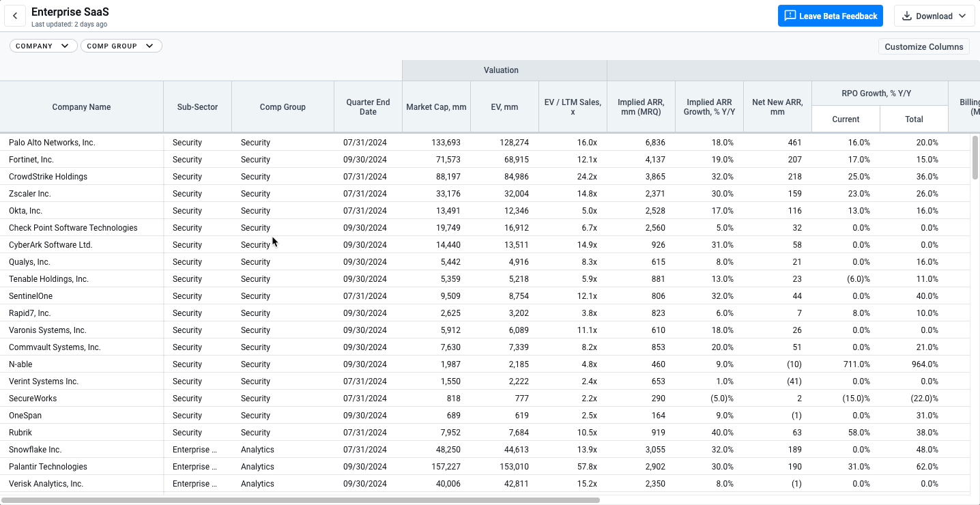Click the Implied ARR, mm (MRQ) header
980x505 pixels.
pos(641,107)
